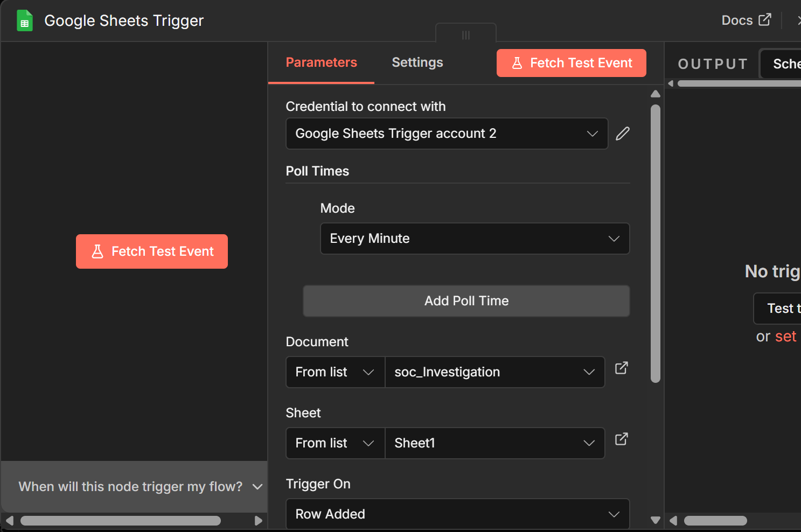Open the credential dropdown for account 2
Screen dimensions: 801x532
[x=447, y=134]
